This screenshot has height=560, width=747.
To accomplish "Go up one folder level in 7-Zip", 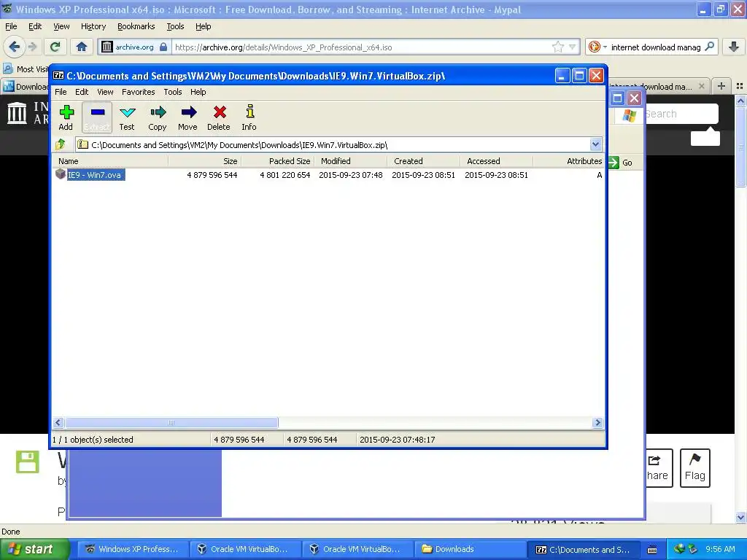I will 61,144.
